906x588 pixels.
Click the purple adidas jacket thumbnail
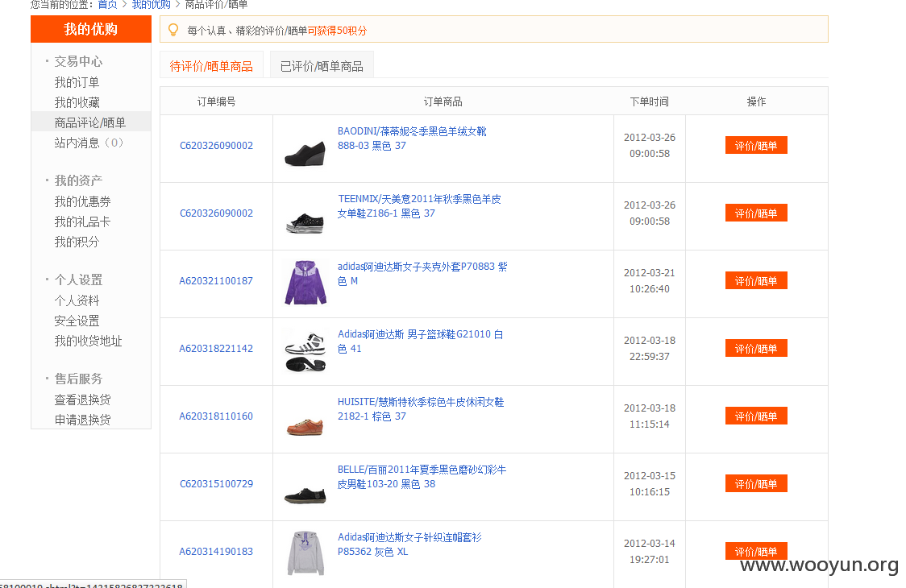[305, 282]
